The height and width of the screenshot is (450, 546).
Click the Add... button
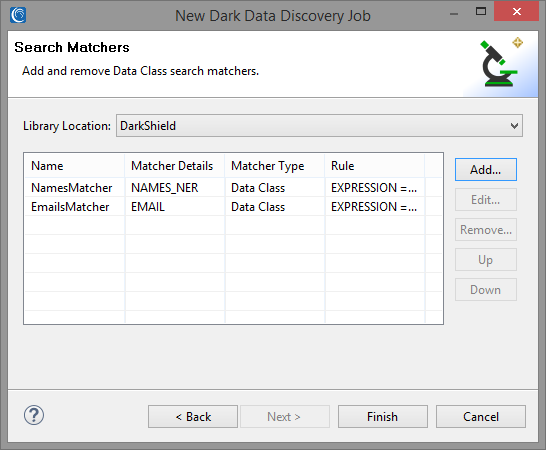(x=485, y=170)
